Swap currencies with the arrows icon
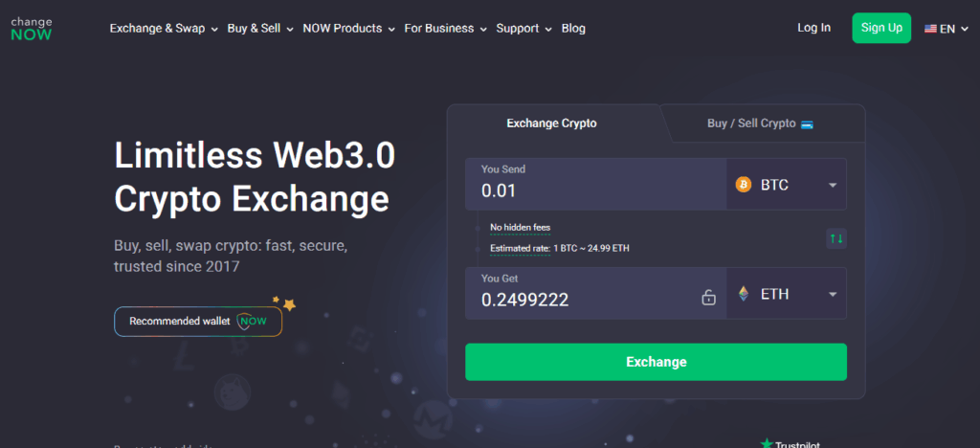The image size is (980, 448). (x=836, y=238)
